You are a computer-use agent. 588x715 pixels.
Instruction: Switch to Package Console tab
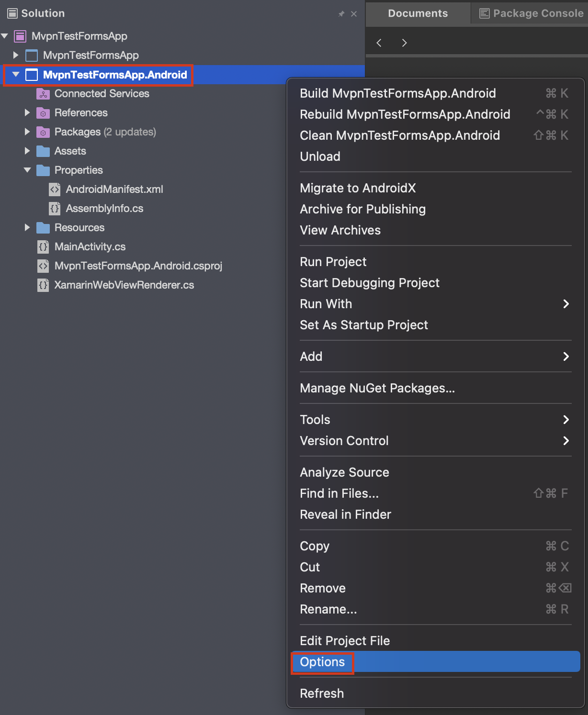(x=531, y=13)
